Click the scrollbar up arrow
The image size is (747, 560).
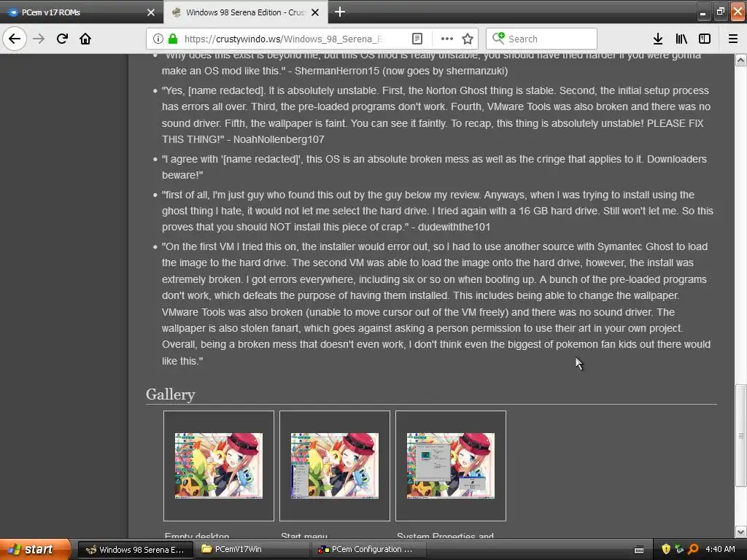[741, 60]
